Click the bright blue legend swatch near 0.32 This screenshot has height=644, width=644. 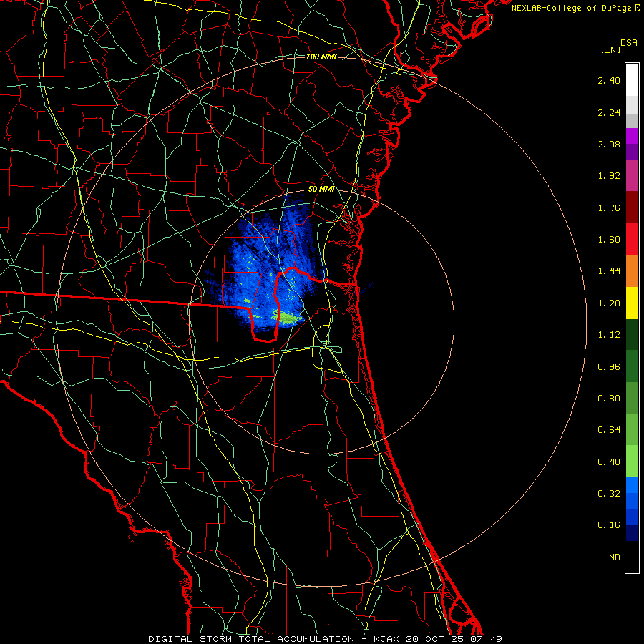[632, 485]
